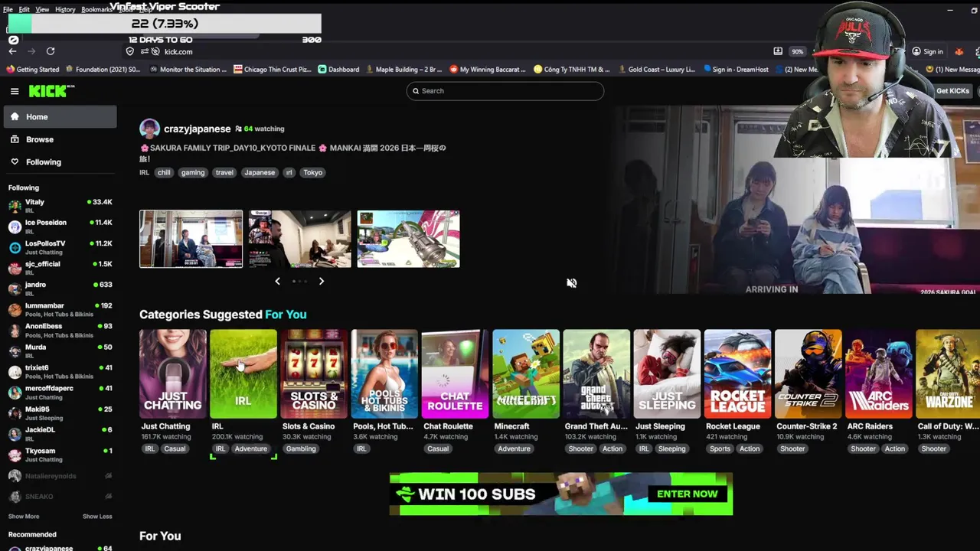This screenshot has height=551, width=980.
Task: Select the second featured stream thumbnail
Action: (299, 239)
